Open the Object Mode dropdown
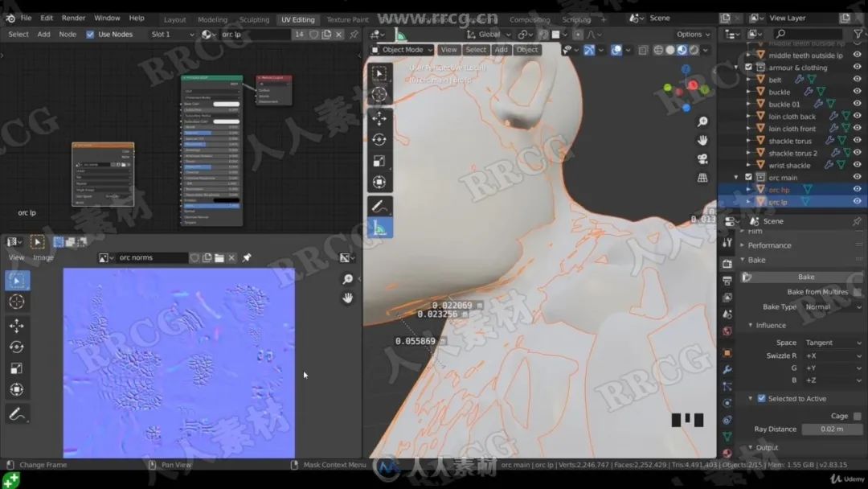 point(402,50)
